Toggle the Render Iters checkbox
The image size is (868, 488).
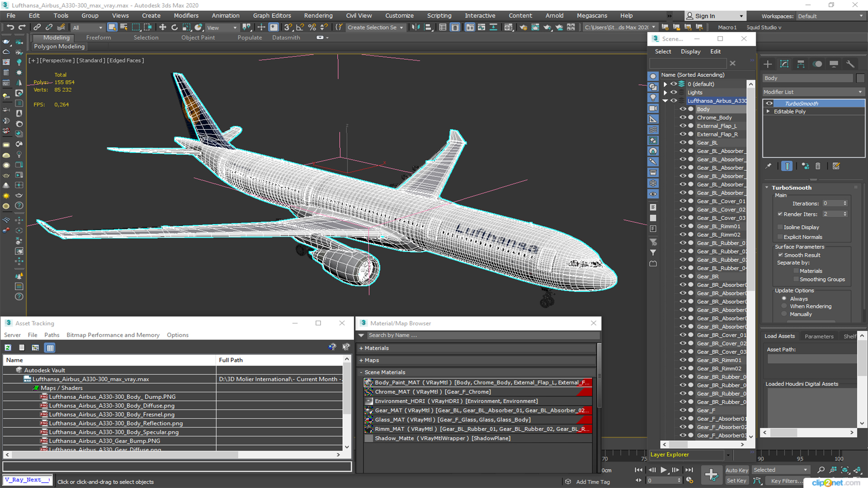780,214
